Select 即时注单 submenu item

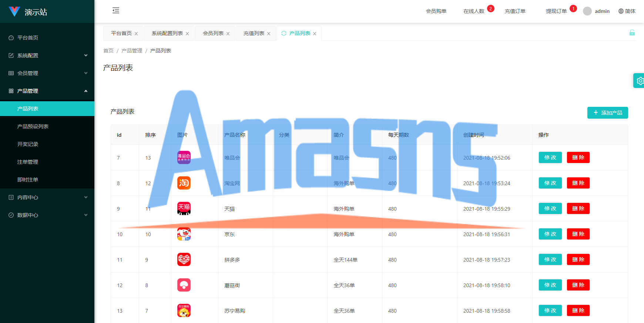click(47, 180)
